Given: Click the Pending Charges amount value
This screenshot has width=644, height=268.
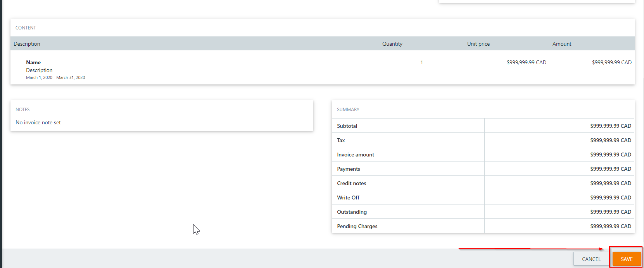Looking at the screenshot, I should point(611,226).
